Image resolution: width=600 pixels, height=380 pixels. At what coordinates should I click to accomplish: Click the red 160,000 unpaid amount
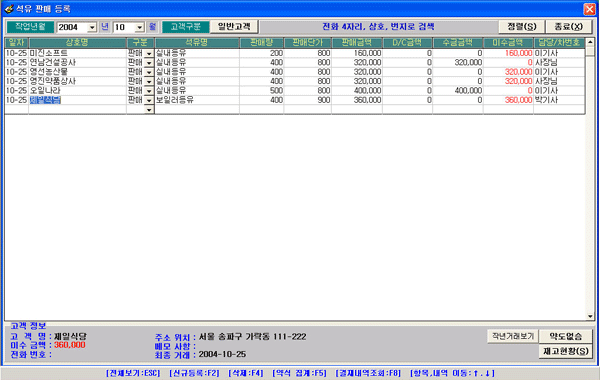[508, 53]
